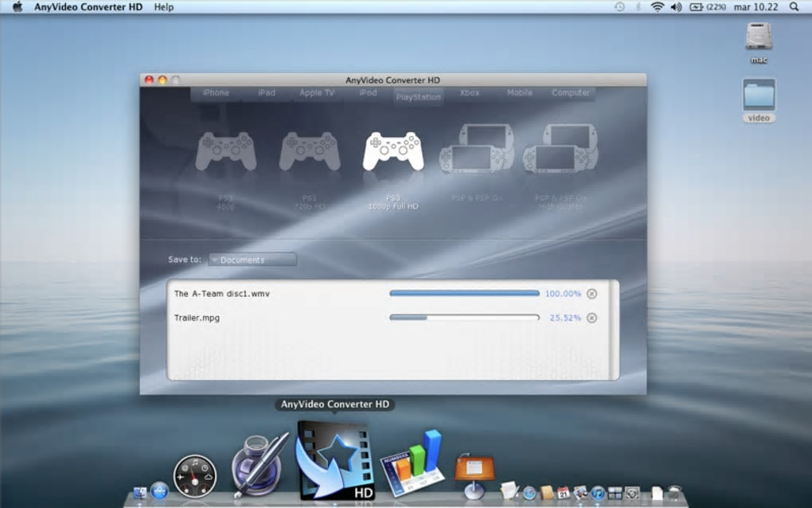Open the Help menu
Image resolution: width=812 pixels, height=508 pixels.
[164, 7]
